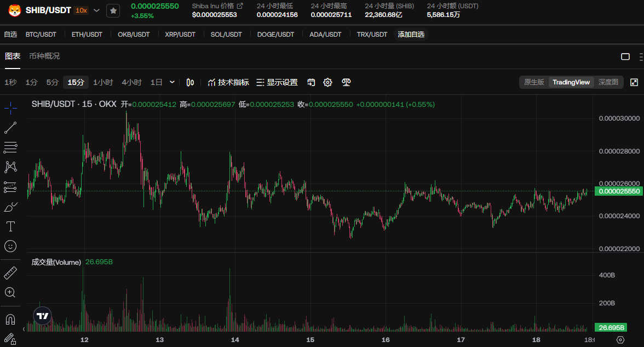This screenshot has height=347, width=644.
Task: Open the emoji sticker tool
Action: pyautogui.click(x=10, y=246)
